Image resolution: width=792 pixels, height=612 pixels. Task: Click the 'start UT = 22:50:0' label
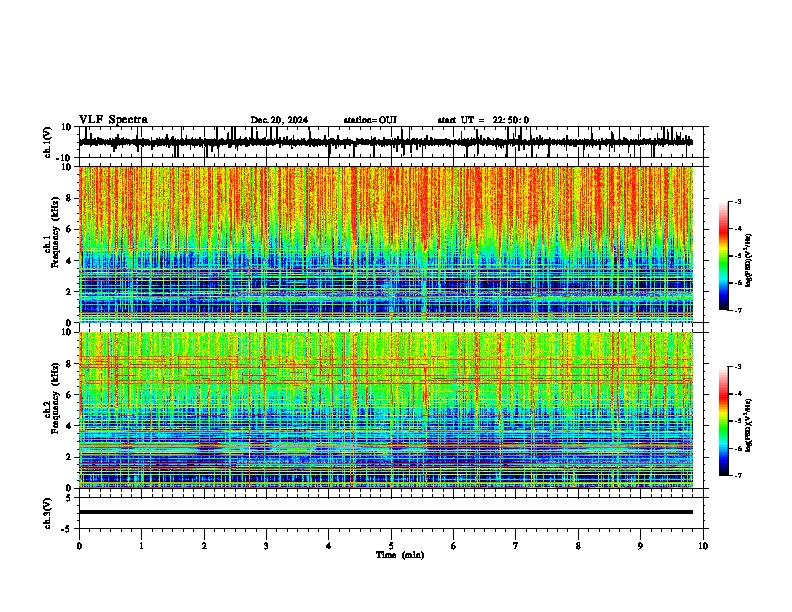[483, 120]
